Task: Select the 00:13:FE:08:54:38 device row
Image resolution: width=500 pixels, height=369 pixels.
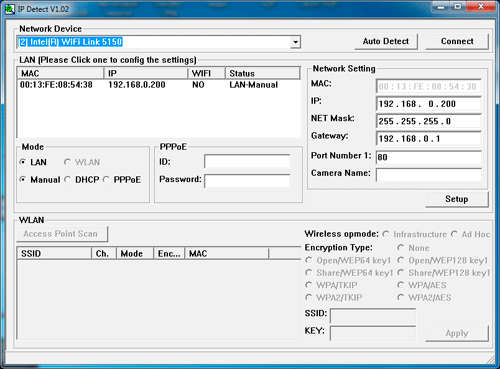Action: point(159,85)
